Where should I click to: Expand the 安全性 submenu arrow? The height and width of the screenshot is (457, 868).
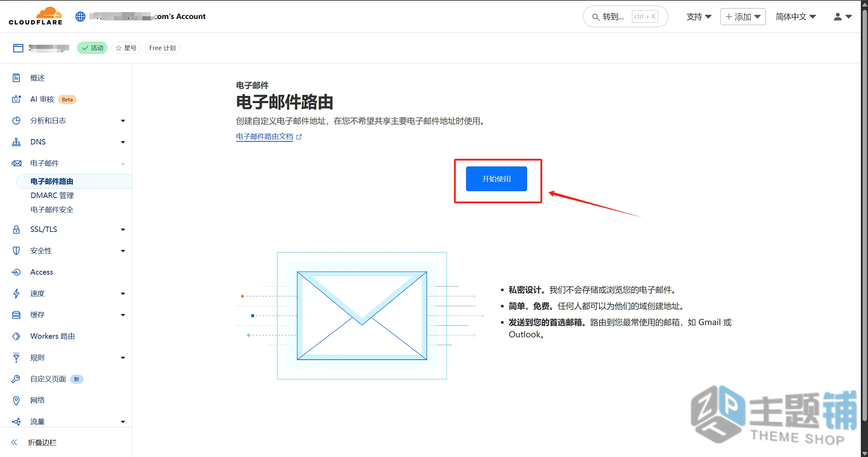coord(123,251)
